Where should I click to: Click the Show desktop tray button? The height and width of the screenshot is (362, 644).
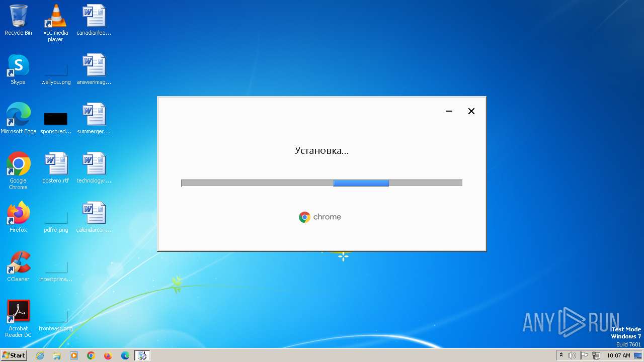[638, 355]
